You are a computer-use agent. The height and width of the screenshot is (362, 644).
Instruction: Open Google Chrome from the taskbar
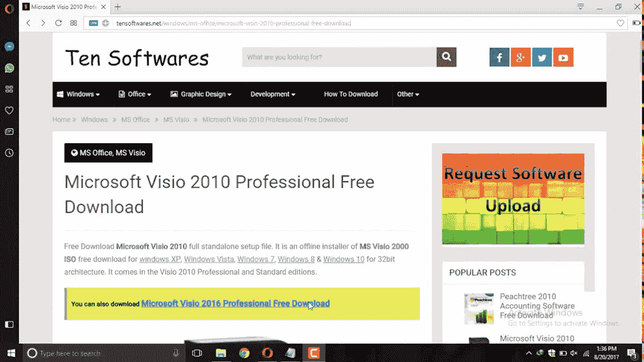[x=244, y=353]
